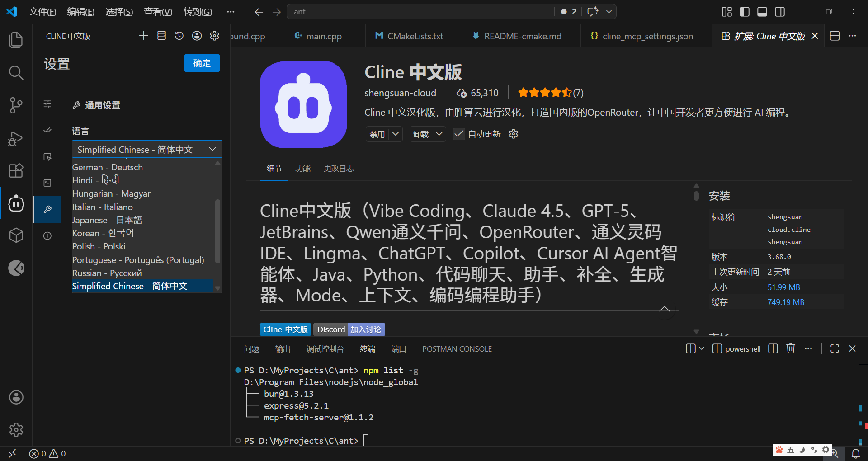
Task: Open the Search view in activity bar
Action: click(16, 72)
